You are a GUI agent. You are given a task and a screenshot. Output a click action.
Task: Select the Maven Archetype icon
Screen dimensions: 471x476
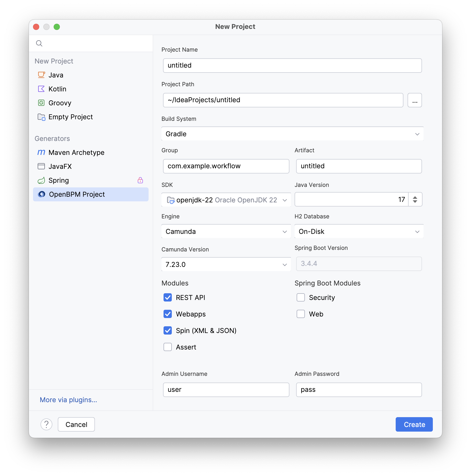(41, 152)
